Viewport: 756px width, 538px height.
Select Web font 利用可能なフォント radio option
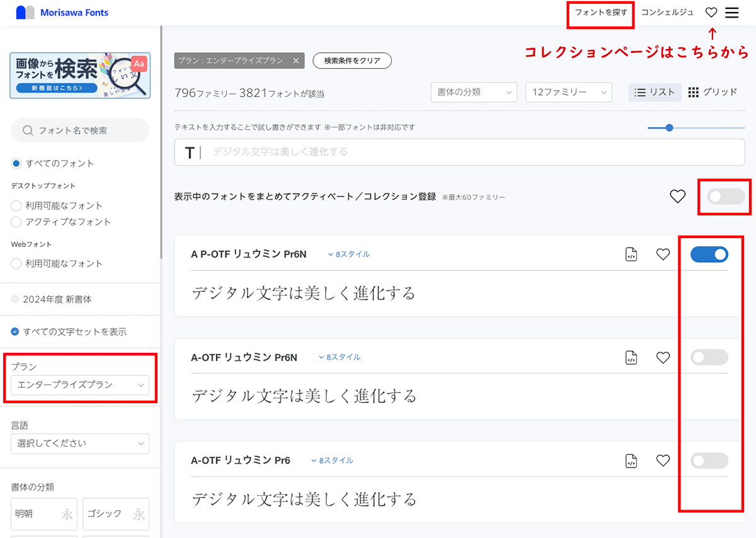click(x=16, y=264)
